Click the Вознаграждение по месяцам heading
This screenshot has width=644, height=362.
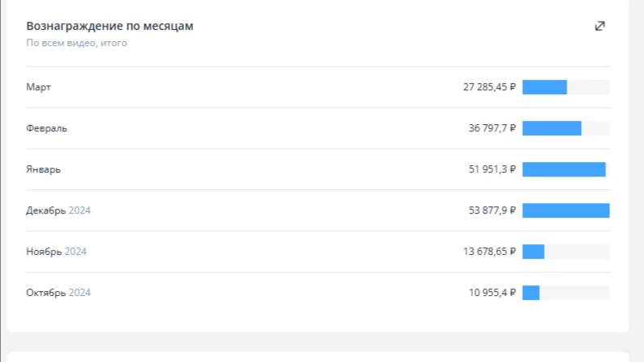110,26
